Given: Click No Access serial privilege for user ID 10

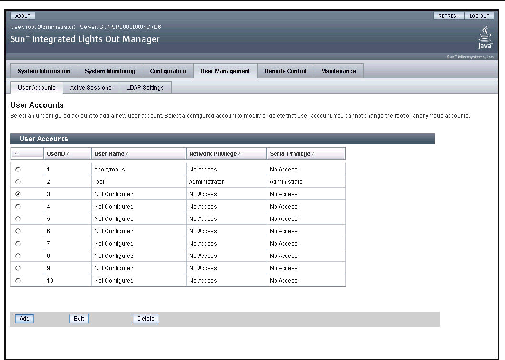Looking at the screenshot, I should tap(283, 281).
